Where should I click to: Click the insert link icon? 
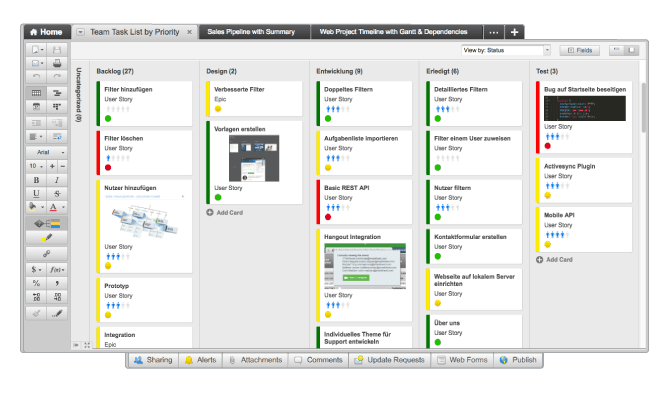(x=47, y=253)
